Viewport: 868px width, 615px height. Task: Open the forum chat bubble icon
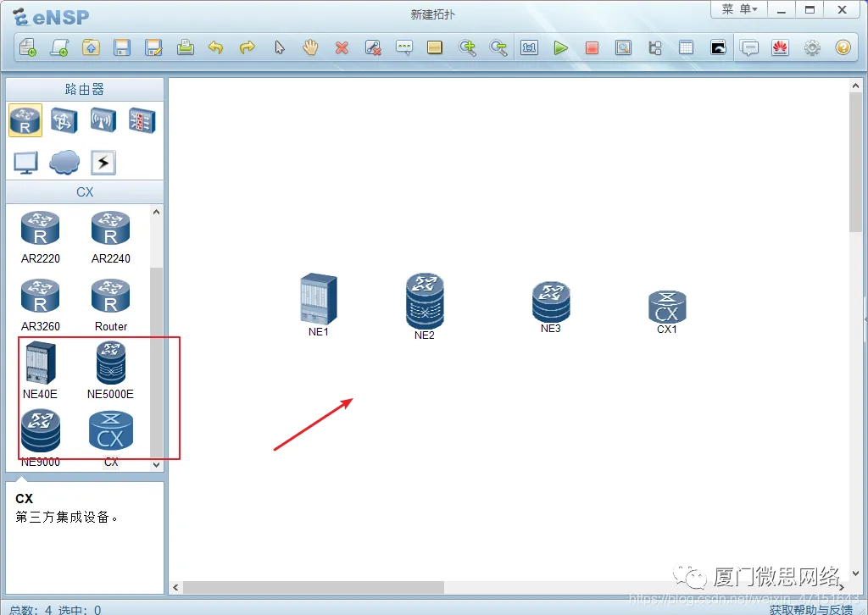(x=749, y=48)
